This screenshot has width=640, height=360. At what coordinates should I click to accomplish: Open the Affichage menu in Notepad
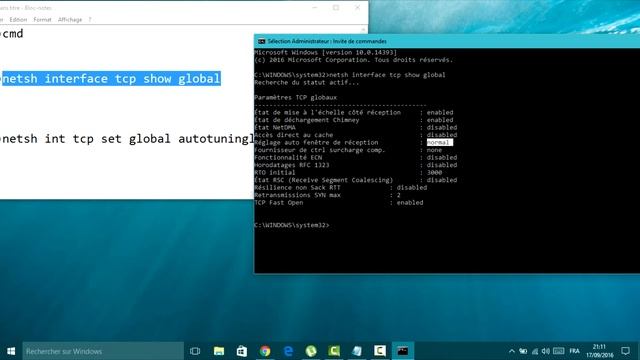[x=70, y=20]
